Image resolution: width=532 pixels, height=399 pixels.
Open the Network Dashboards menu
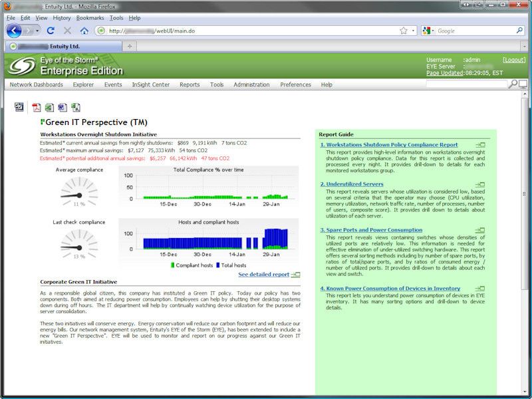point(36,84)
